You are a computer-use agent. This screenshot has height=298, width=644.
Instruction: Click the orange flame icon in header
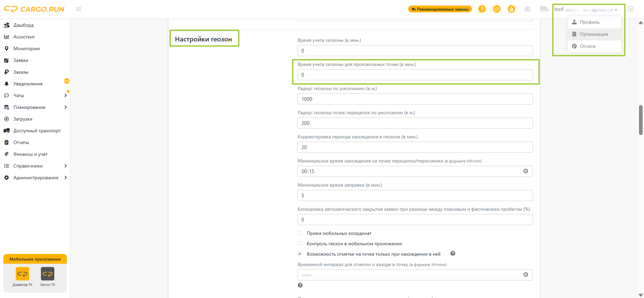coord(512,9)
